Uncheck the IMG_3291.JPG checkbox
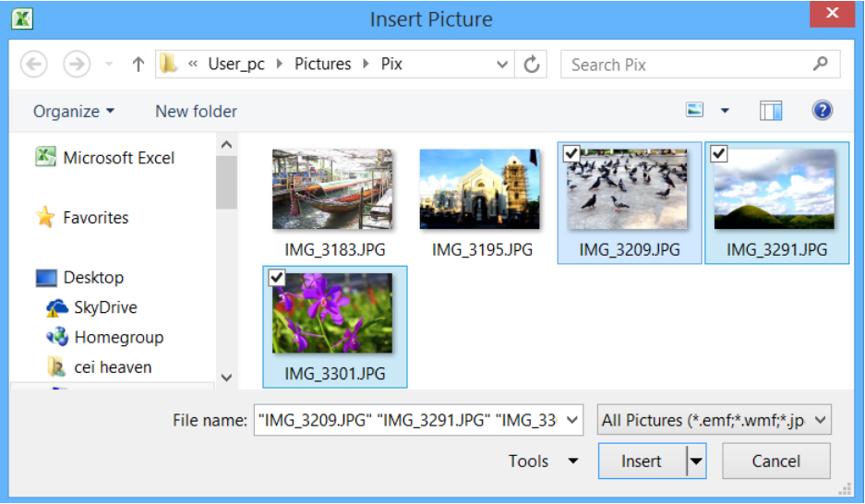865x504 pixels. (x=719, y=153)
